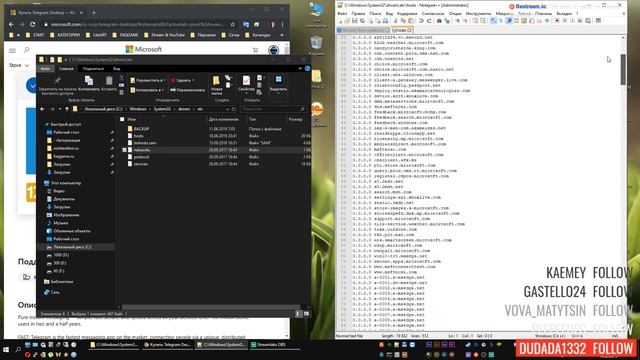Screen dimensions: 640x360
Task: Open Explorer recent locations dropdown arrow
Action: point(60,109)
